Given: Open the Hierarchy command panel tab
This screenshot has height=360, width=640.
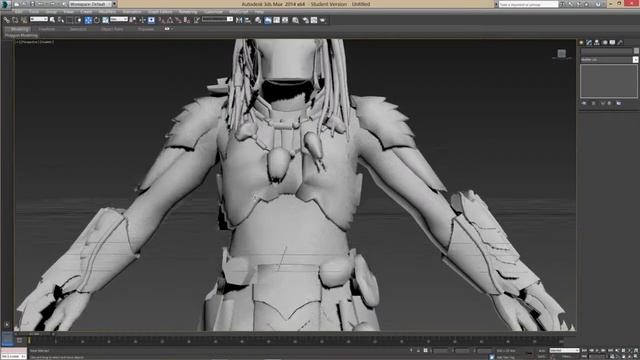Looking at the screenshot, I should pos(597,42).
